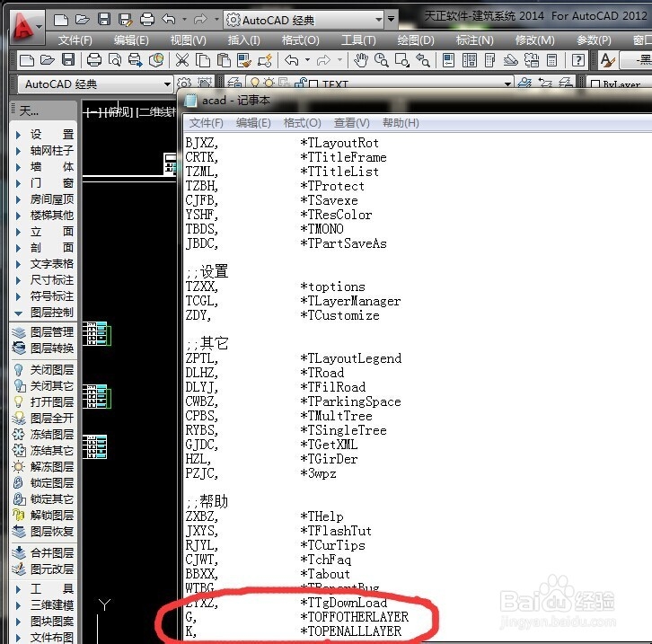Open Notepad 格式(O) menu

[303, 123]
